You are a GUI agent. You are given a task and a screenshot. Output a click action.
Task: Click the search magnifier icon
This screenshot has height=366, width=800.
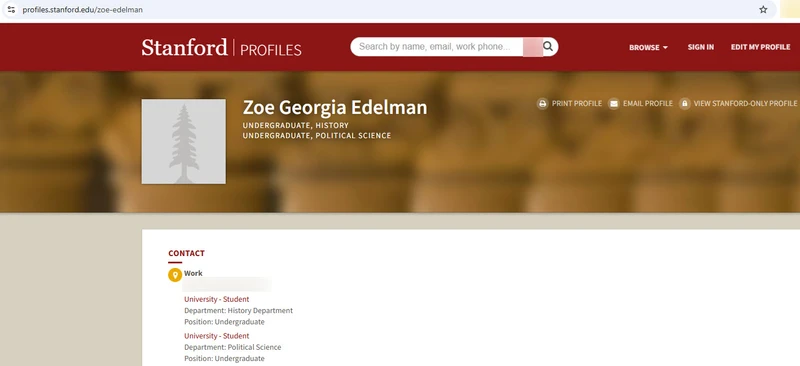547,46
